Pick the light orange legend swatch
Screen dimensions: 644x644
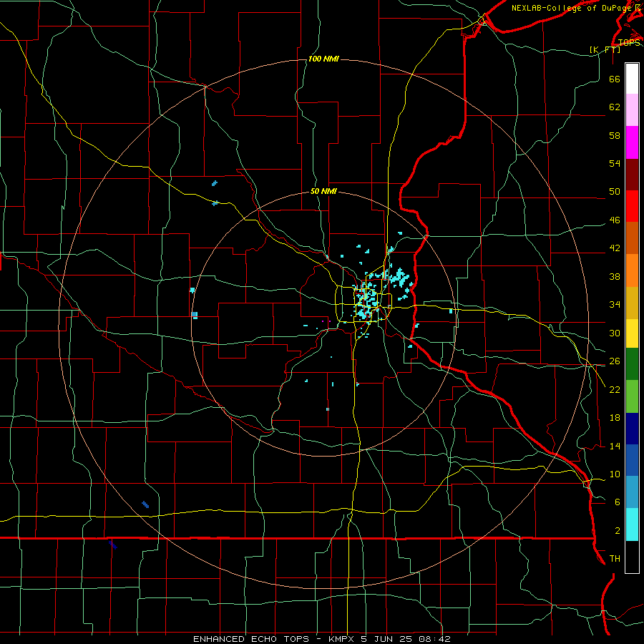coord(632,270)
